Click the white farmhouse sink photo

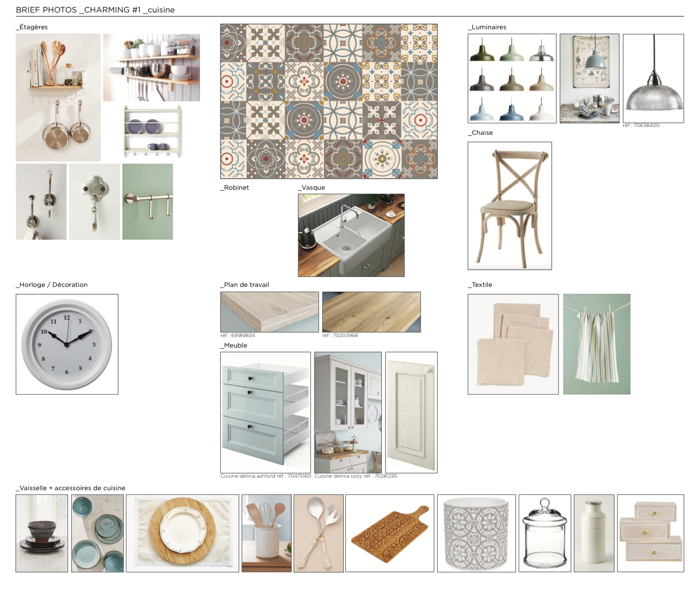coord(351,235)
